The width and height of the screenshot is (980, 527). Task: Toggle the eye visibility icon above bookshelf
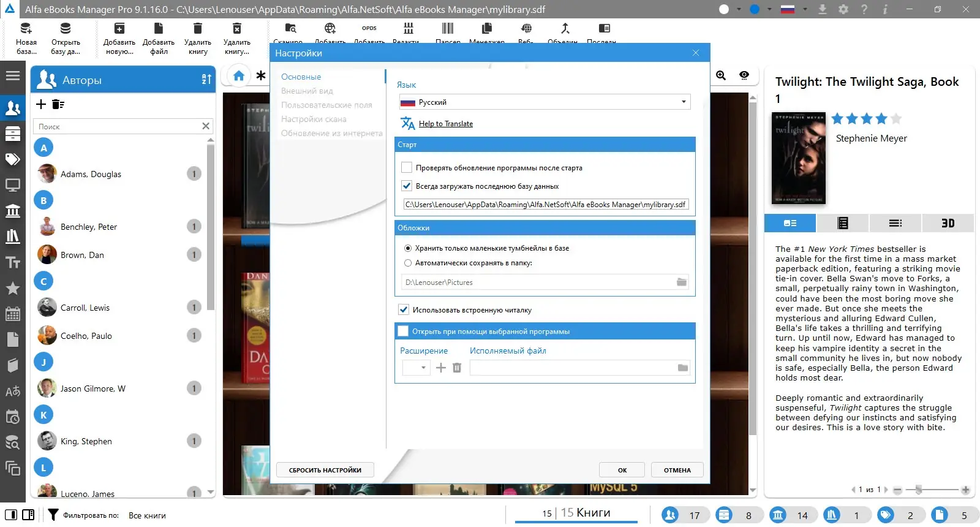[744, 75]
